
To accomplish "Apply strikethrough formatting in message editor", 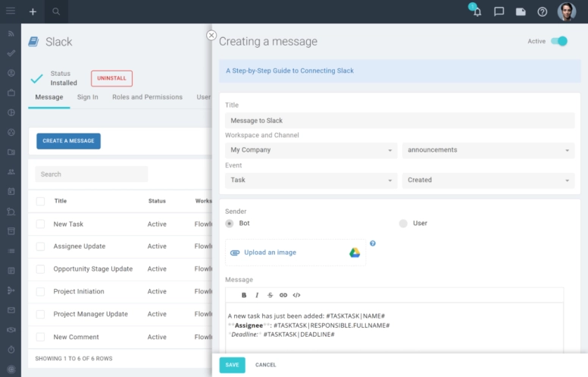I will point(270,295).
